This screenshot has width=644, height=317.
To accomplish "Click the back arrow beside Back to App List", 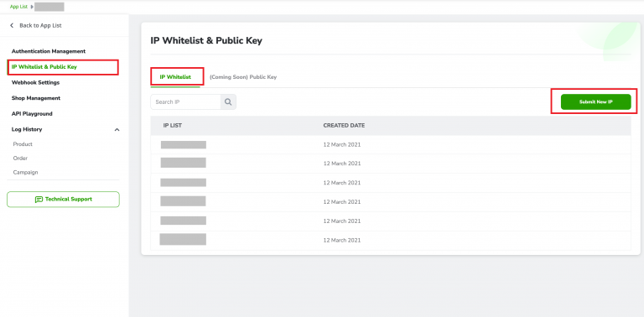I will click(12, 25).
